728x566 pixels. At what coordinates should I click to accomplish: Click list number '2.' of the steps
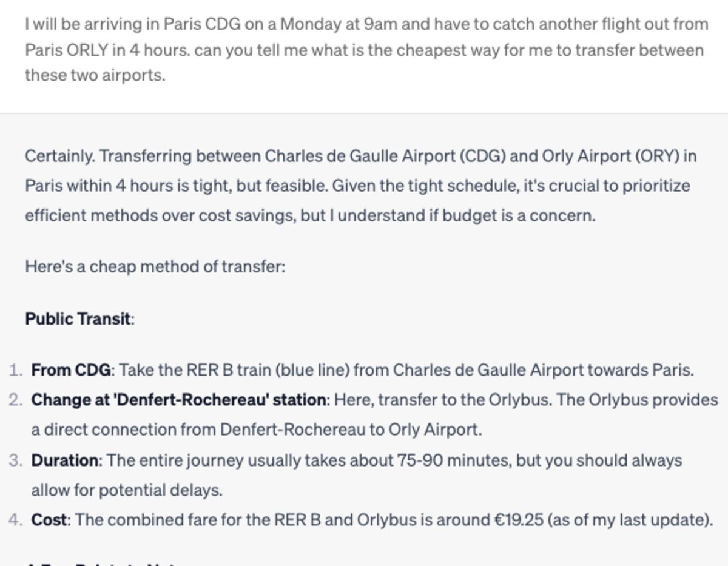coord(16,400)
